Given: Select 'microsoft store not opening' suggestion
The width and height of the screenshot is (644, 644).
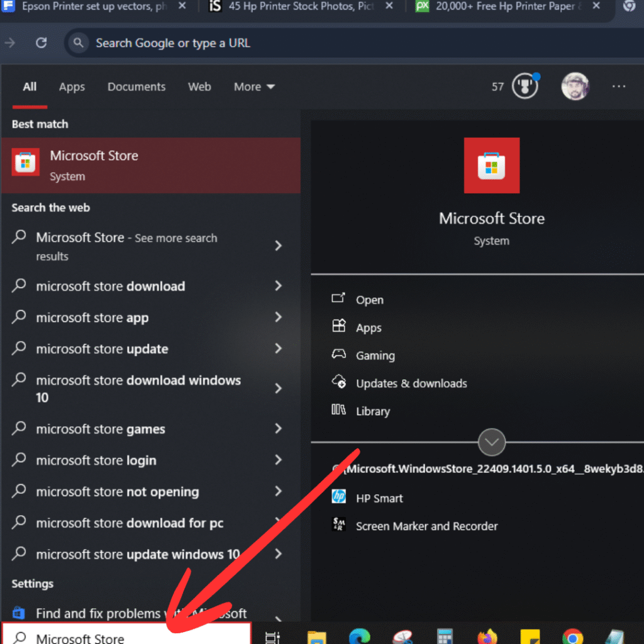Looking at the screenshot, I should click(x=118, y=492).
